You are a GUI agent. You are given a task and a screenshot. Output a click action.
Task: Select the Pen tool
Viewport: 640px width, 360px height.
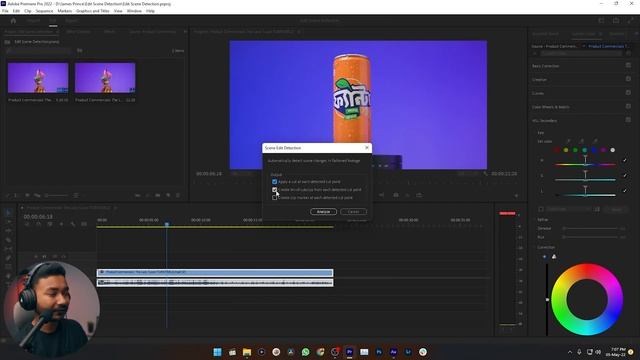tap(8, 258)
